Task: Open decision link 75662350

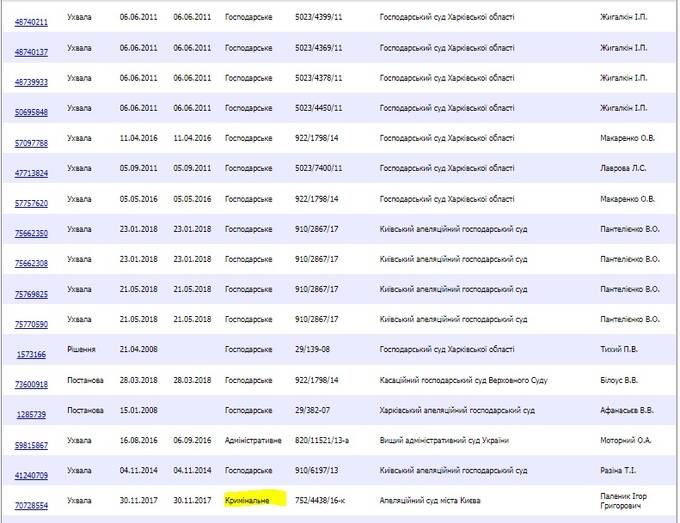Action: click(31, 233)
